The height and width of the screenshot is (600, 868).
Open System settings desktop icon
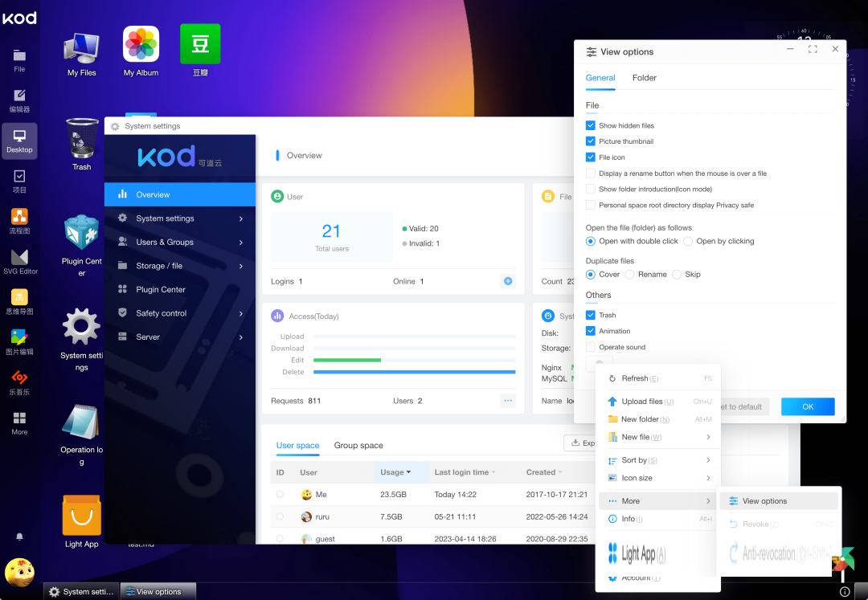click(82, 340)
